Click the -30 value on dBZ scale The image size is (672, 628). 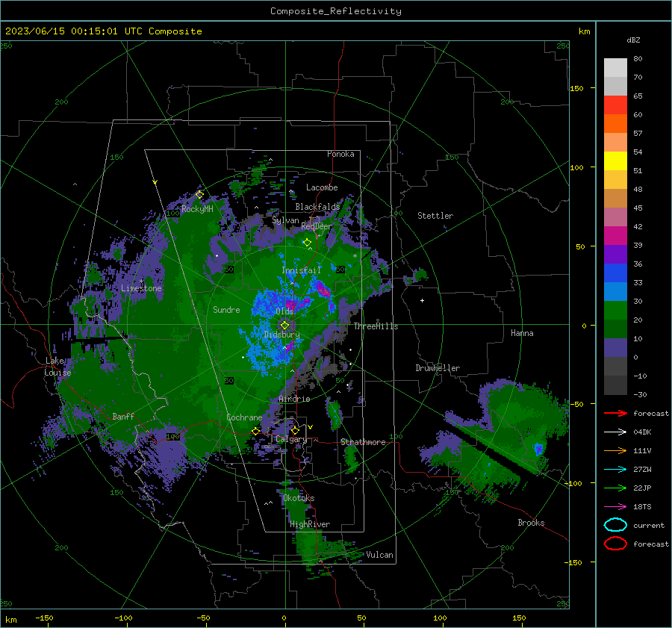tap(640, 394)
